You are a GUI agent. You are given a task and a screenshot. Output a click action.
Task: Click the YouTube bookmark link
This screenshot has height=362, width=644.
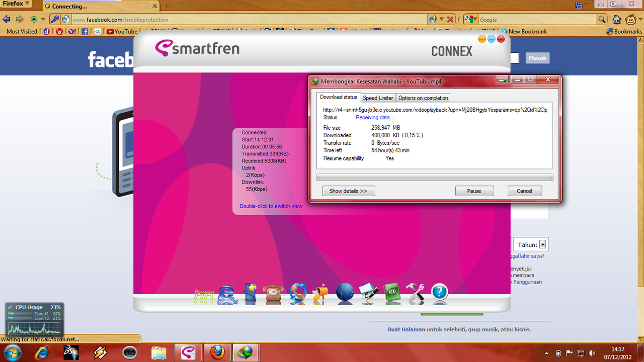[x=122, y=31]
